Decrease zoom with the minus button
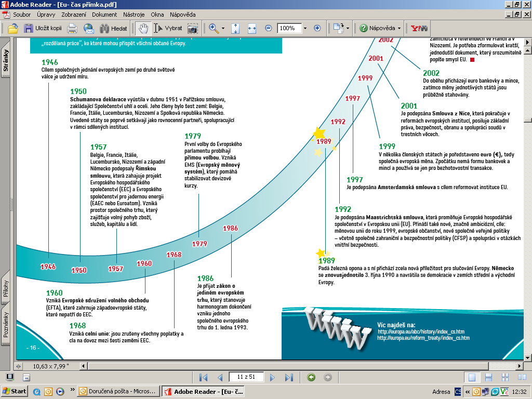 269,28
